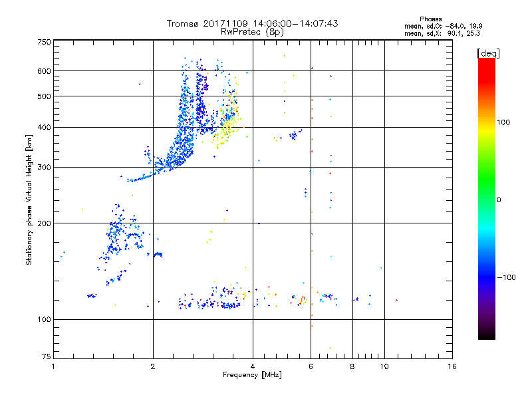
Task: Click the black bottom of the phase colorbar
Action: pyautogui.click(x=487, y=334)
